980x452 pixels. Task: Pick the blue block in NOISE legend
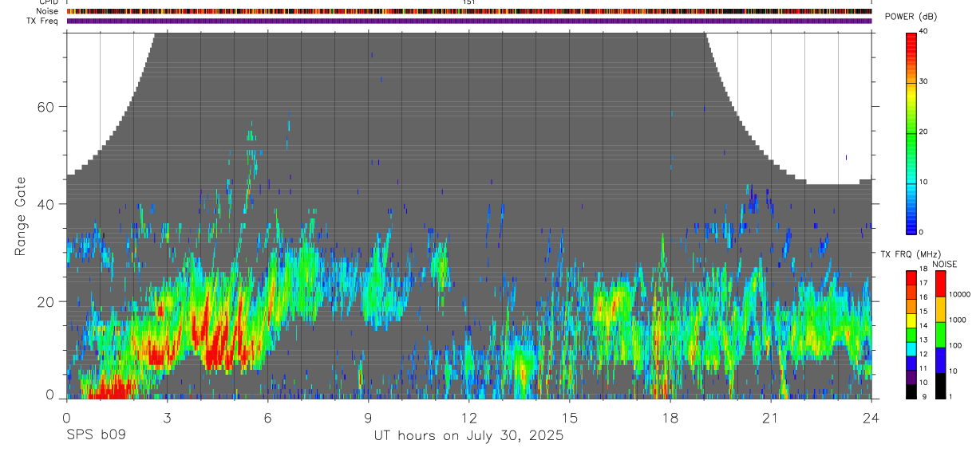pos(939,360)
